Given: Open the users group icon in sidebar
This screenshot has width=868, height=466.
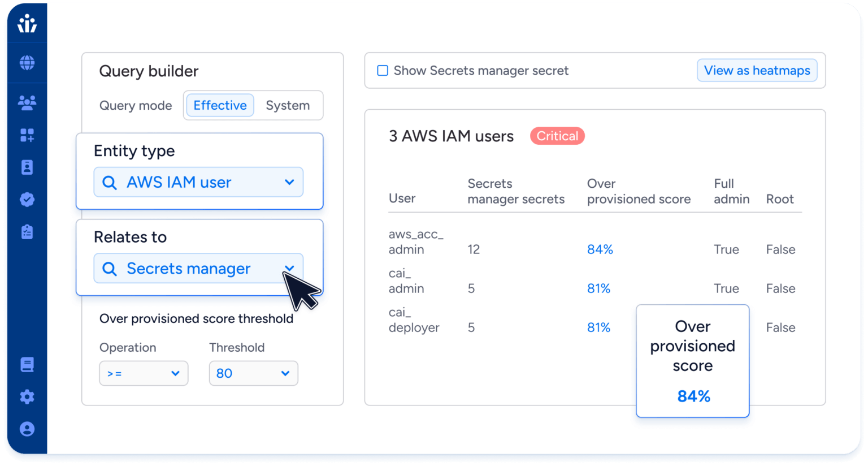Looking at the screenshot, I should [x=27, y=102].
